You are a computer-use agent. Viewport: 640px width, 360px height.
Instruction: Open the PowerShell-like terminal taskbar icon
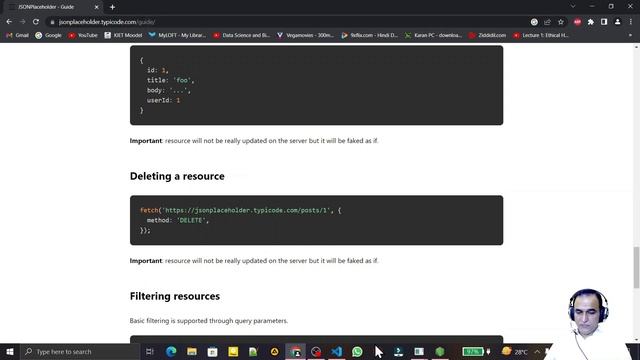398,351
